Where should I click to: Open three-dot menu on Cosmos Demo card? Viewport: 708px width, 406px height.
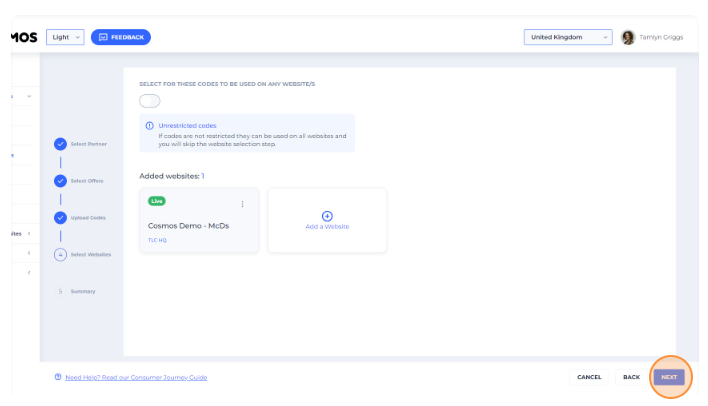click(x=242, y=204)
